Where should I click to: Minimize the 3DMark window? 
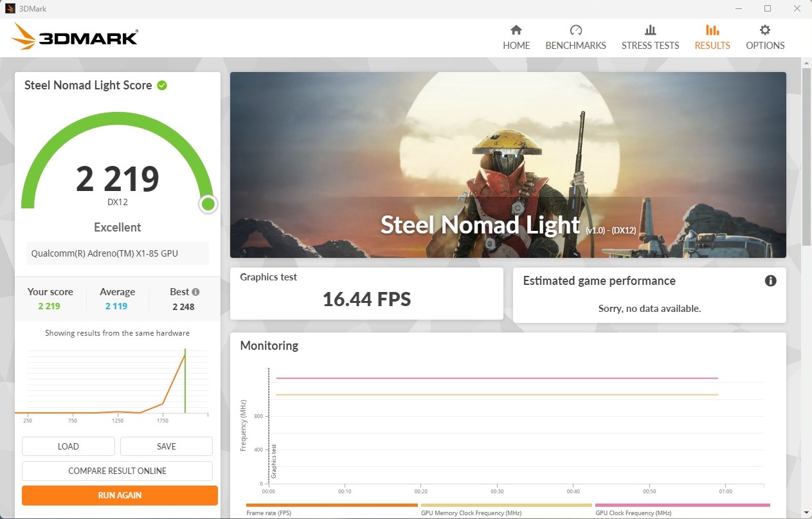[x=738, y=9]
